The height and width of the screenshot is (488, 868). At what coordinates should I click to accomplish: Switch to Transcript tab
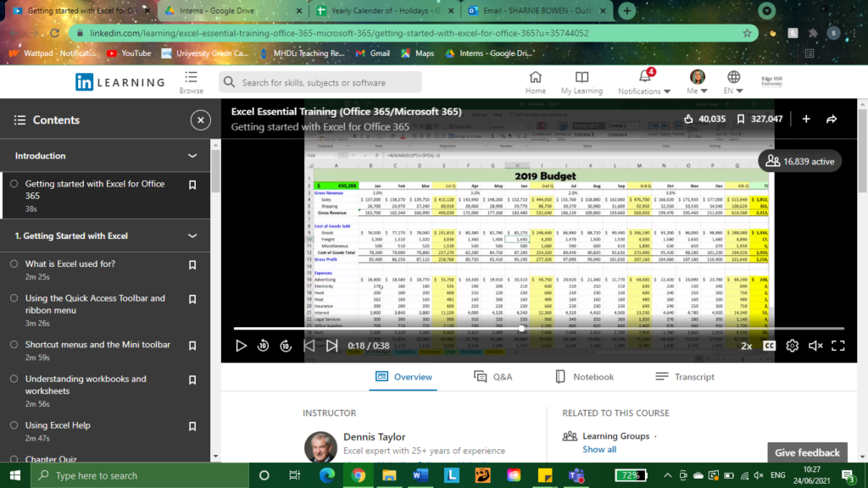coord(685,377)
